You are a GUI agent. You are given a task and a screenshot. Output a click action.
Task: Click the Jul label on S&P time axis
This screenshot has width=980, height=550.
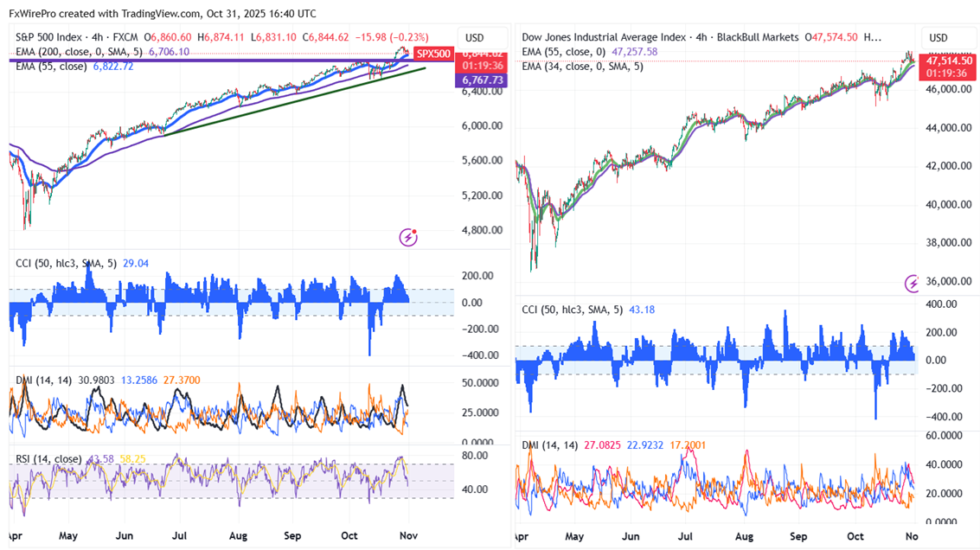[x=179, y=535]
